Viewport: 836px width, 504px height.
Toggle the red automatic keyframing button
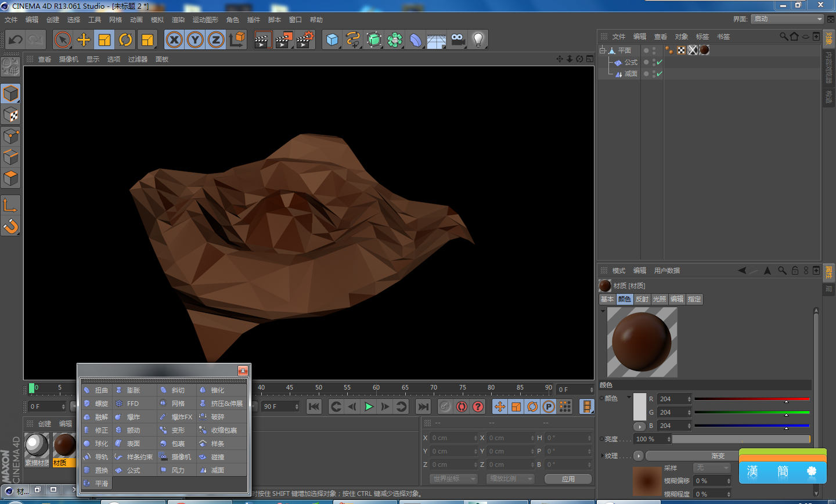462,406
